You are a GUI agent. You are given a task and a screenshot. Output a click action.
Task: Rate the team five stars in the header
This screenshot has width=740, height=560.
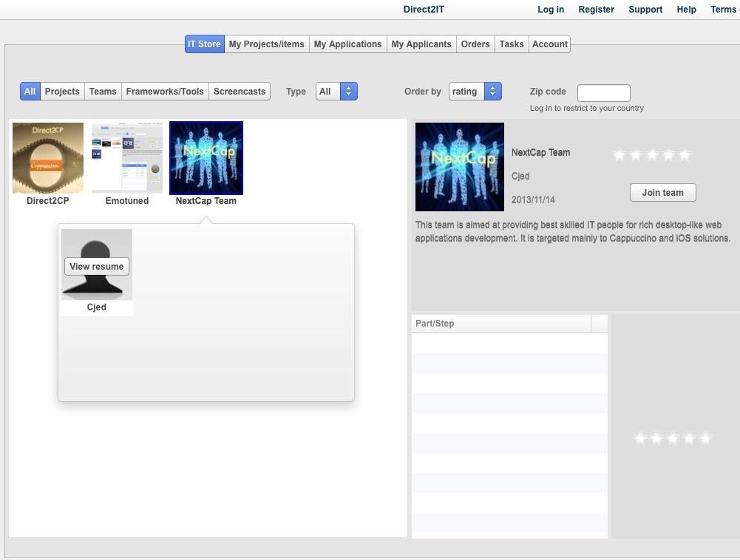coord(684,154)
